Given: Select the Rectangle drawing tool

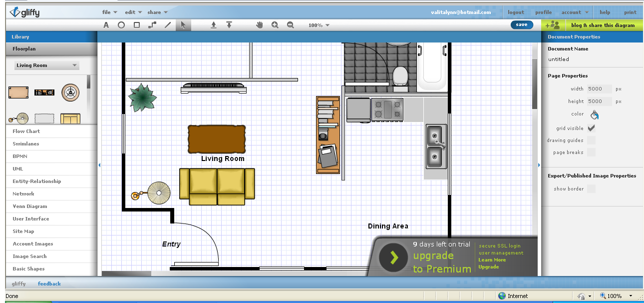Looking at the screenshot, I should 137,25.
